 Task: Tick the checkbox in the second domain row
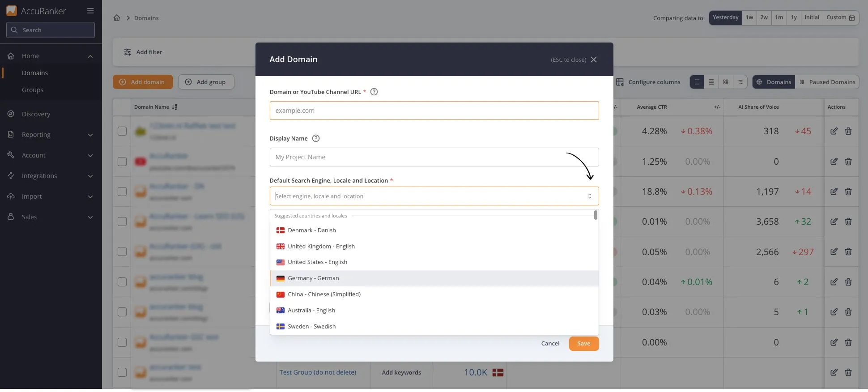click(122, 162)
